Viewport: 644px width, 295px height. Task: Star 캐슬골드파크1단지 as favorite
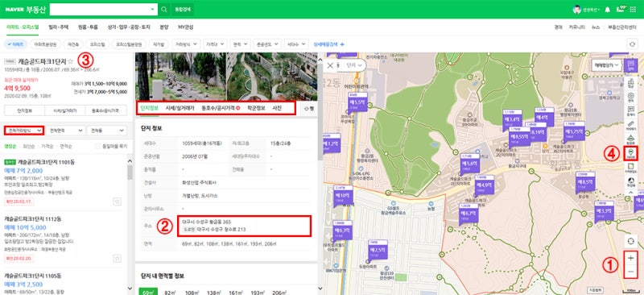pos(70,61)
